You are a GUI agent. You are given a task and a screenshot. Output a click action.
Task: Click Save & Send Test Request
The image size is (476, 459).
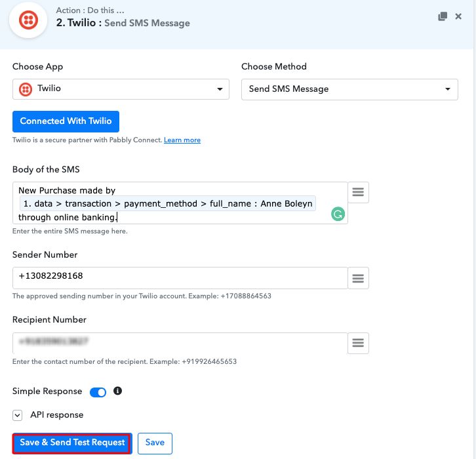pos(72,443)
